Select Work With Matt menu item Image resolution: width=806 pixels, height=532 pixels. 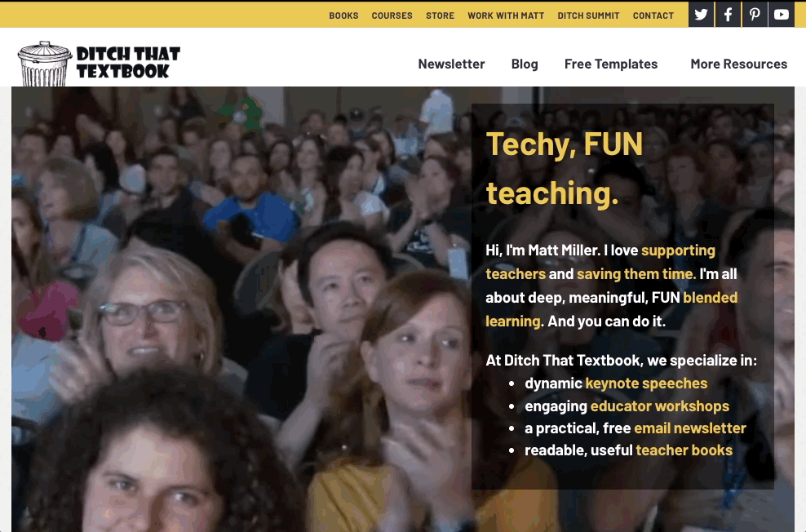pyautogui.click(x=506, y=16)
